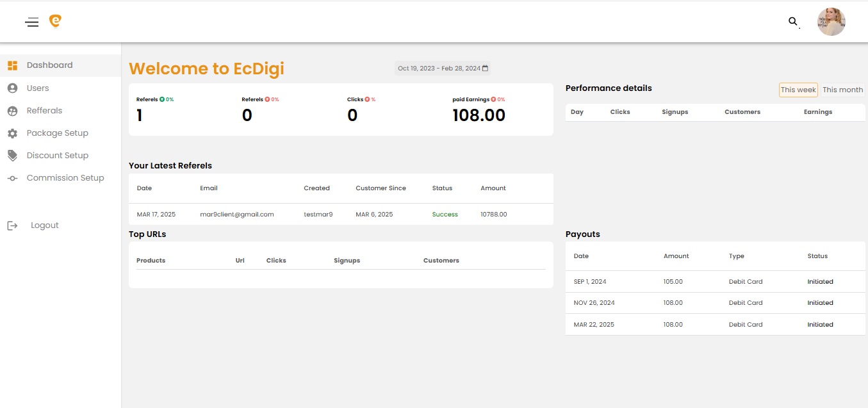Click Debit Card type in SEP 1, 2024 row
Image resolution: width=868 pixels, height=408 pixels.
coord(746,282)
